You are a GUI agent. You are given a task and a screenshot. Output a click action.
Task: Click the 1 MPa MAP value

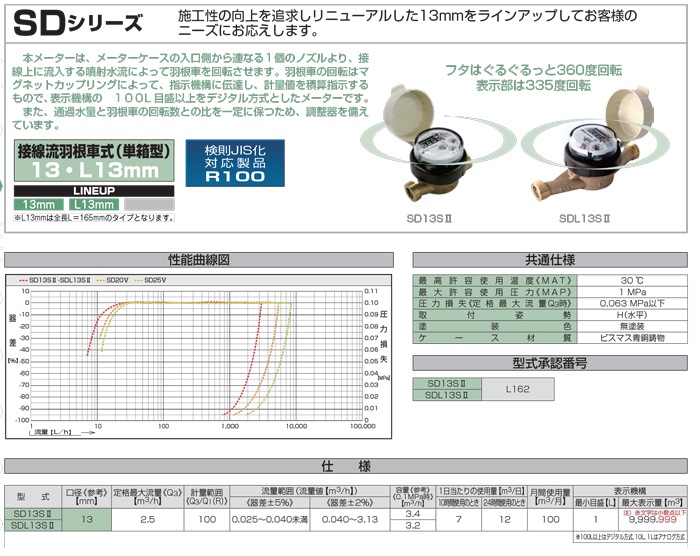coord(632,292)
